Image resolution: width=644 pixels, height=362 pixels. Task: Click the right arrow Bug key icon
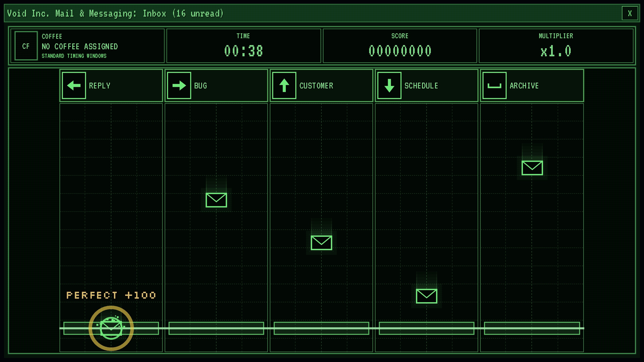(179, 85)
